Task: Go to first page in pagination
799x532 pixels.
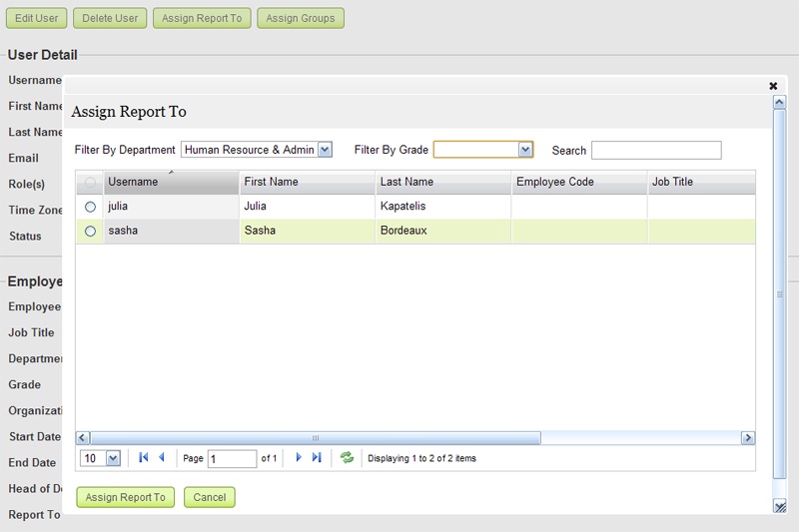Action: 144,457
